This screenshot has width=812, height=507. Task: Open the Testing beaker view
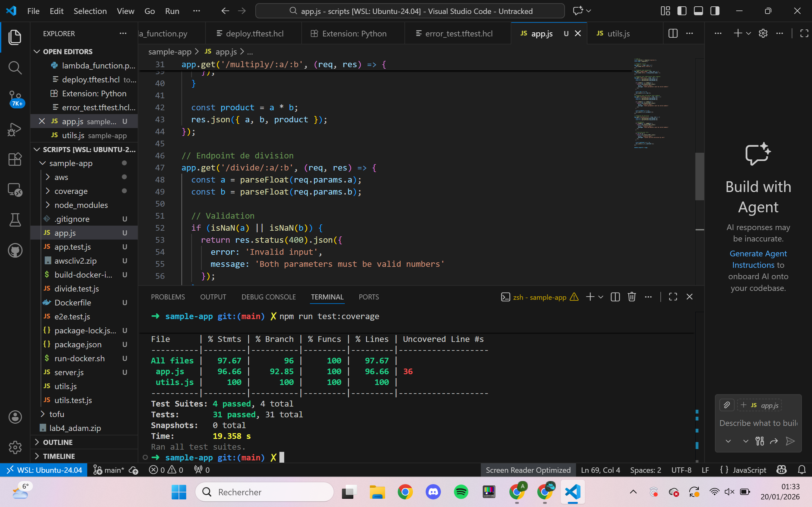click(x=15, y=220)
